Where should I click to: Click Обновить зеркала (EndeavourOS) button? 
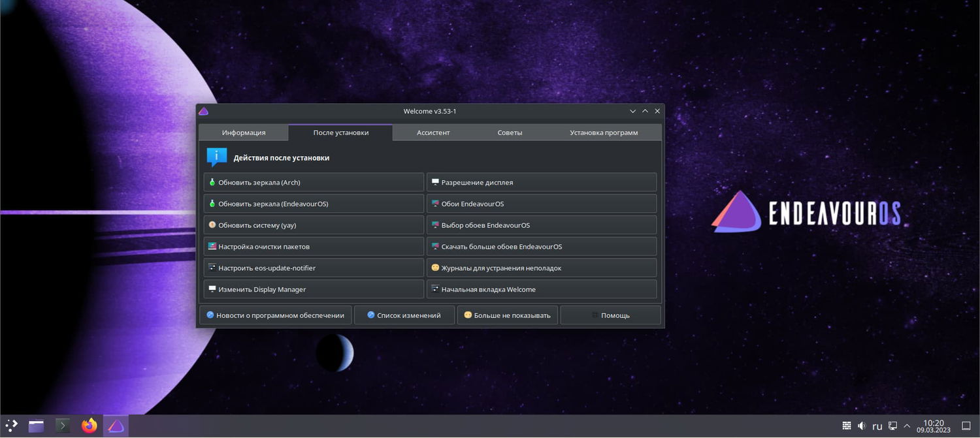pyautogui.click(x=314, y=204)
